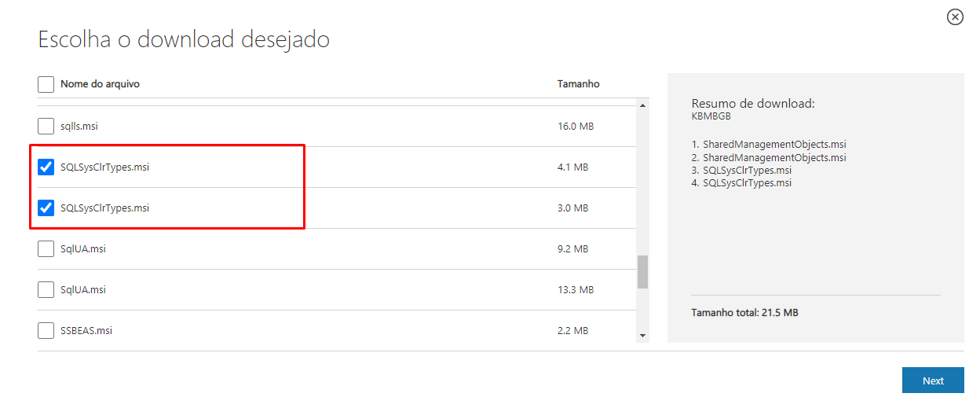Click the file list scroll-up arrow

click(643, 105)
